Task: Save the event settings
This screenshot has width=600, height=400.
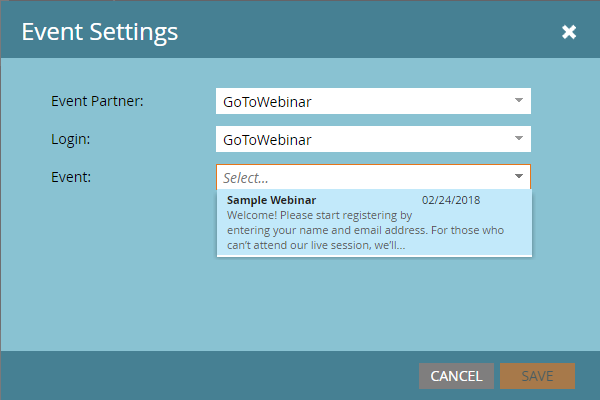Action: pyautogui.click(x=537, y=376)
